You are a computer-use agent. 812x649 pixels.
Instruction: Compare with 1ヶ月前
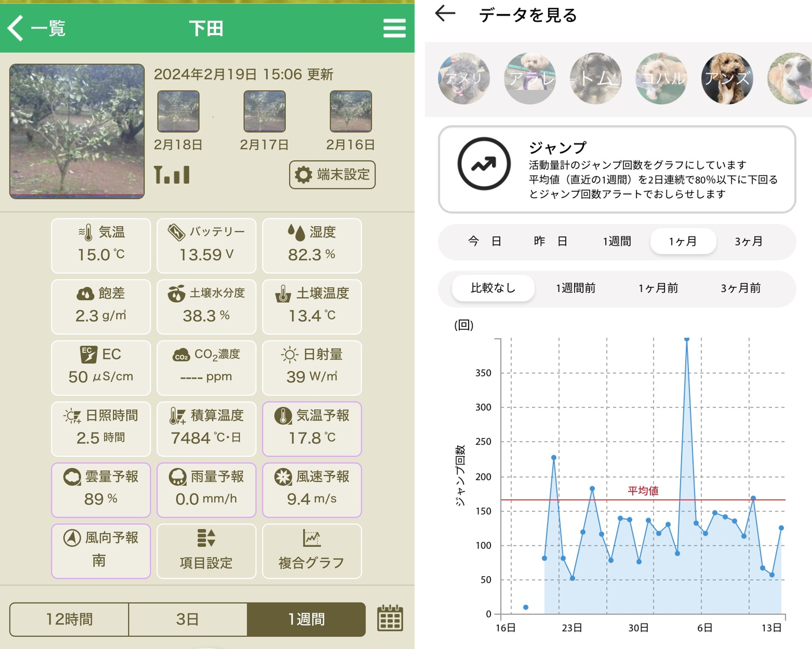tap(658, 288)
